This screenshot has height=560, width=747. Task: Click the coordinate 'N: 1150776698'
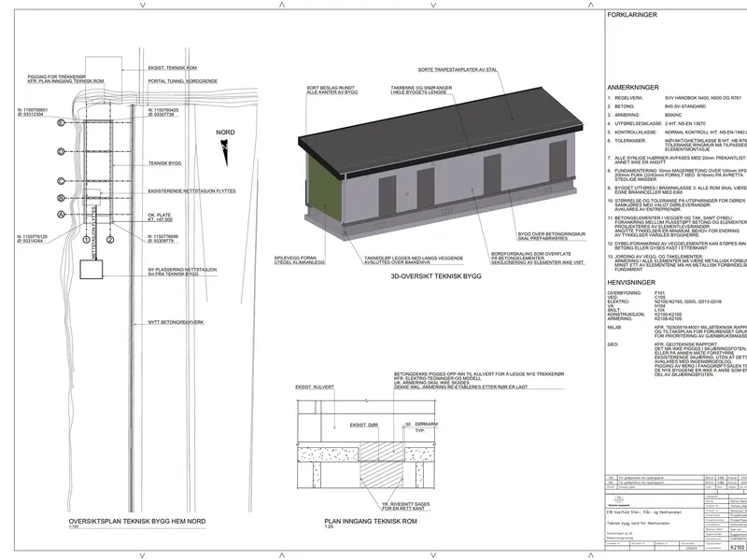pos(163,237)
